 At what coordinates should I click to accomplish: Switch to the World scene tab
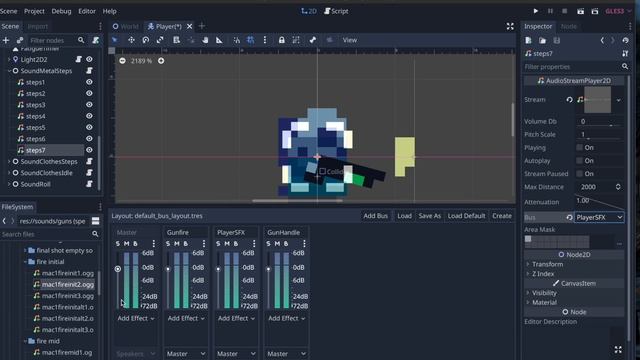point(126,26)
